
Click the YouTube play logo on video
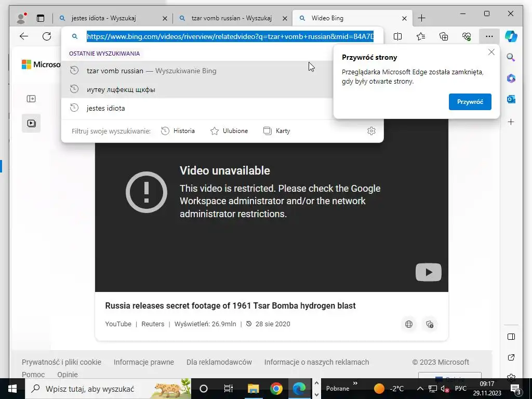click(429, 272)
